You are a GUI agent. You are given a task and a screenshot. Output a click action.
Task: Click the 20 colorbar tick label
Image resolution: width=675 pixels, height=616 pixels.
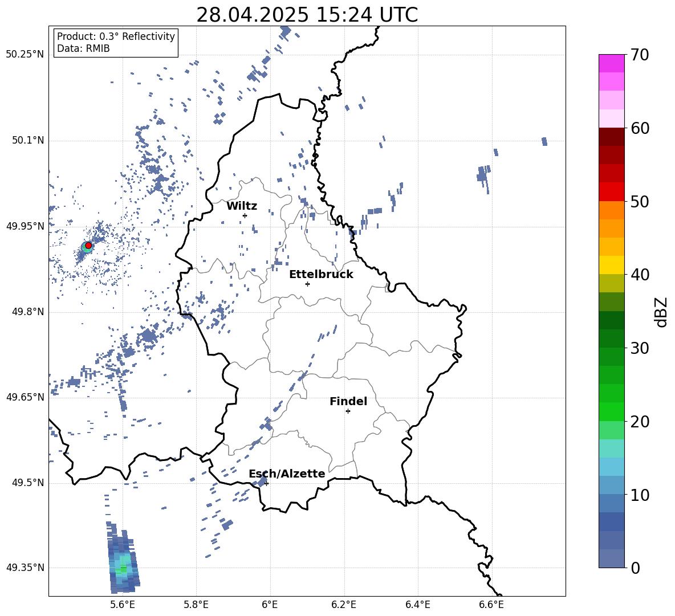(x=640, y=422)
